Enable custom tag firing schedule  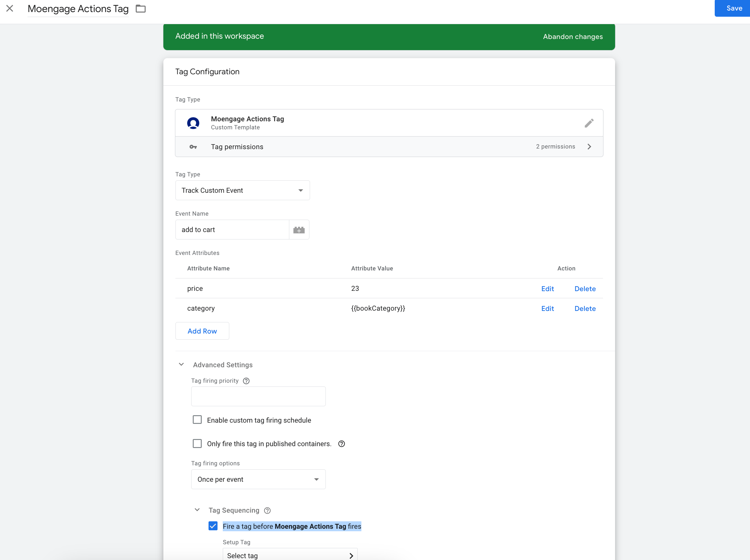[197, 420]
